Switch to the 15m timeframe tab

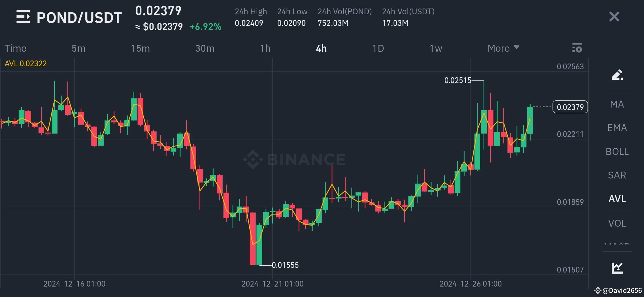click(x=140, y=48)
